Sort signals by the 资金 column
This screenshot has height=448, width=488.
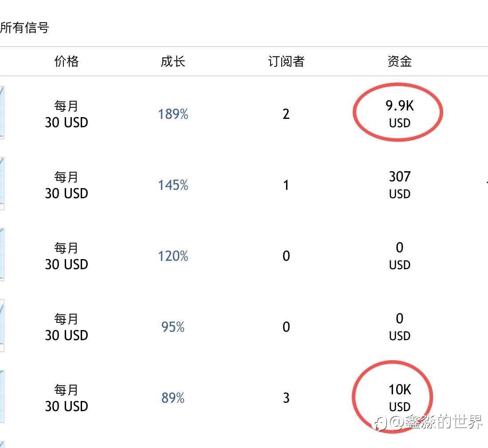(399, 62)
